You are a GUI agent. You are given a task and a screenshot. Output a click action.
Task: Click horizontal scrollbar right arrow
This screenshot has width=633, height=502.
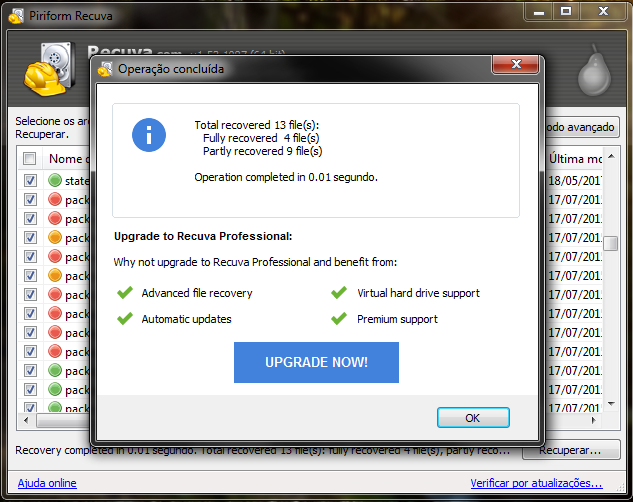(593, 420)
